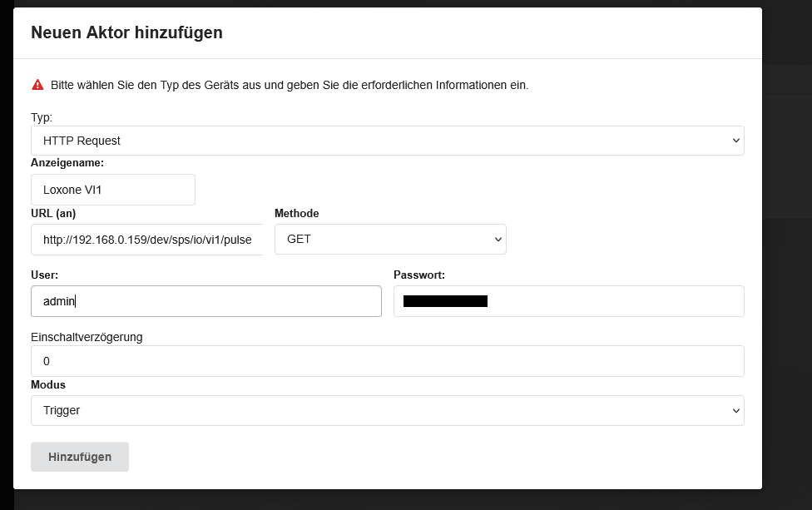This screenshot has height=510, width=812.
Task: Click the Methode label text
Action: [297, 213]
